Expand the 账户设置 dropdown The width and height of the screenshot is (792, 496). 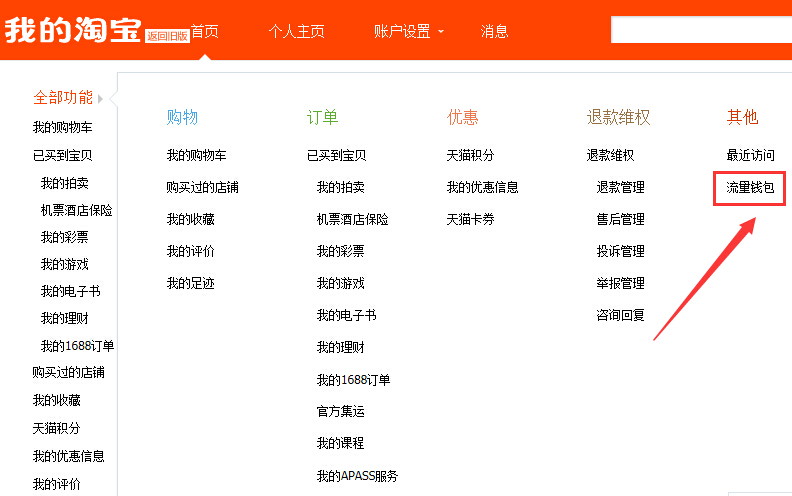point(409,31)
